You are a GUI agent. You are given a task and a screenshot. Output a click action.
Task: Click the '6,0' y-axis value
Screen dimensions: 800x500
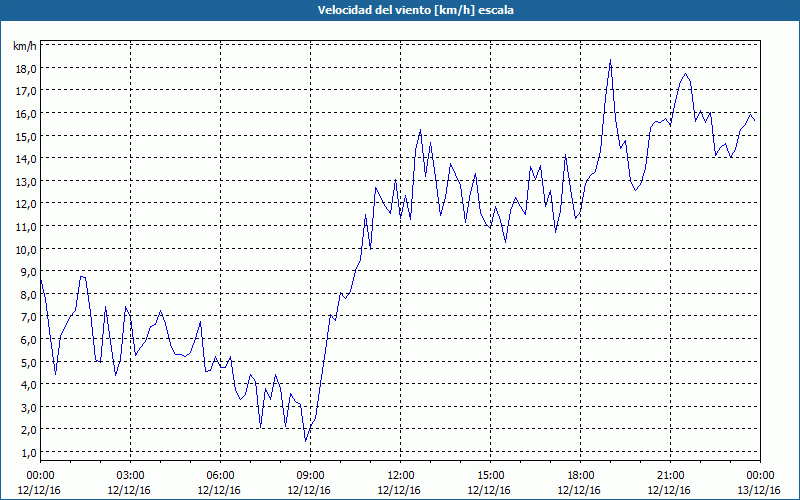click(x=29, y=339)
